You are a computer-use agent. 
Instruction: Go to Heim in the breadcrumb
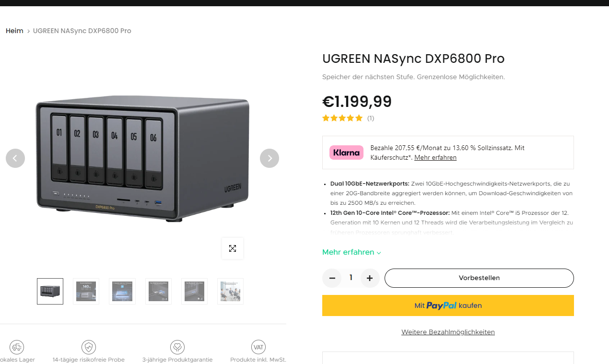point(14,31)
